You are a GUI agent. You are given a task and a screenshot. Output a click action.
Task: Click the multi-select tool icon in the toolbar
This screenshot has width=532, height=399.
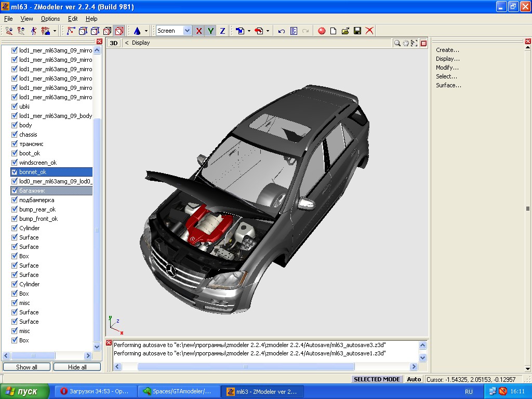[46, 31]
